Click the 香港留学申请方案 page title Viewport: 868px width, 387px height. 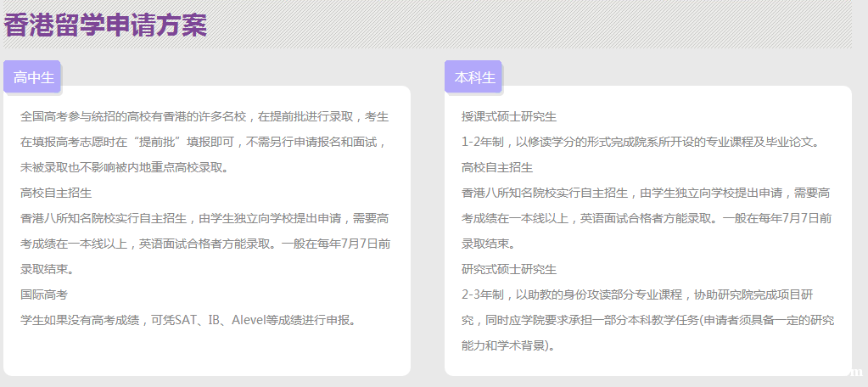pyautogui.click(x=105, y=25)
